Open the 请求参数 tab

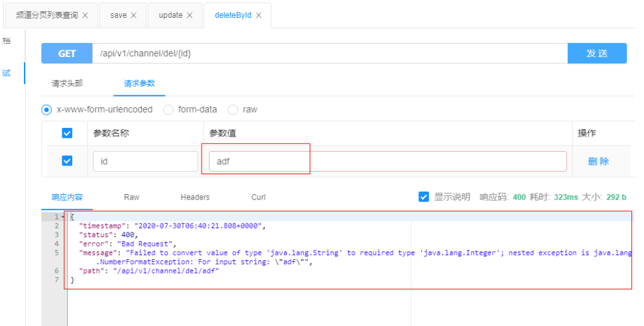139,83
